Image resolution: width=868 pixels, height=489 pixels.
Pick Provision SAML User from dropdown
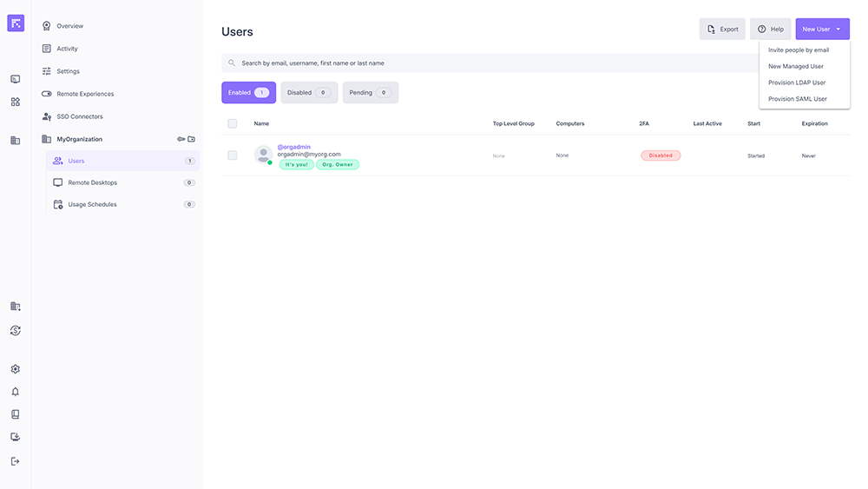point(797,99)
